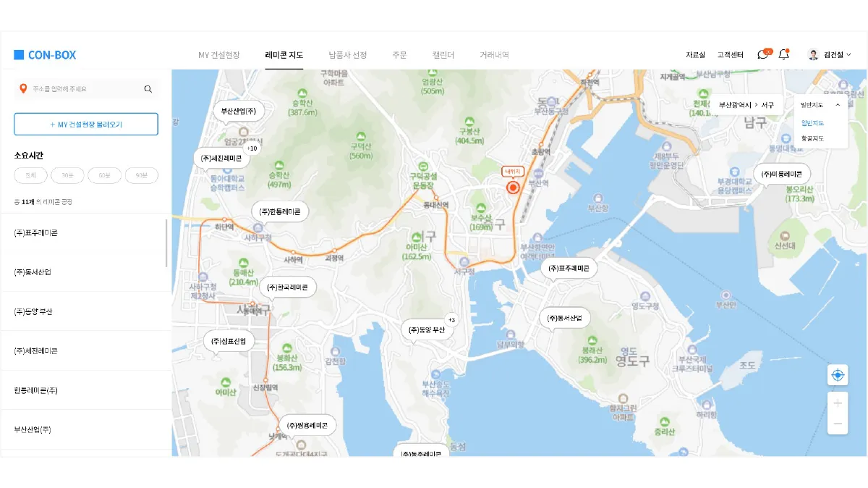Choose 항공지도 option in map type list
The image size is (868, 488).
point(812,138)
